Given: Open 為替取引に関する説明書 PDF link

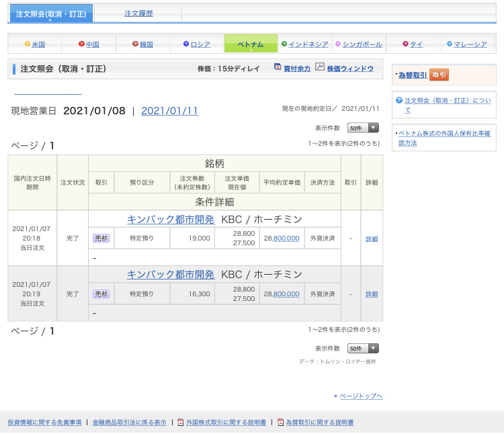Looking at the screenshot, I should [x=319, y=423].
